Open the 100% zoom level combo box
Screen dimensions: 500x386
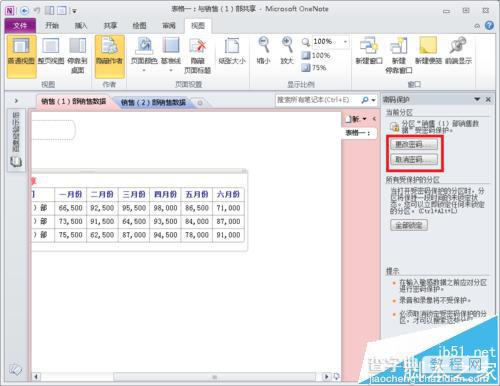pyautogui.click(x=330, y=42)
